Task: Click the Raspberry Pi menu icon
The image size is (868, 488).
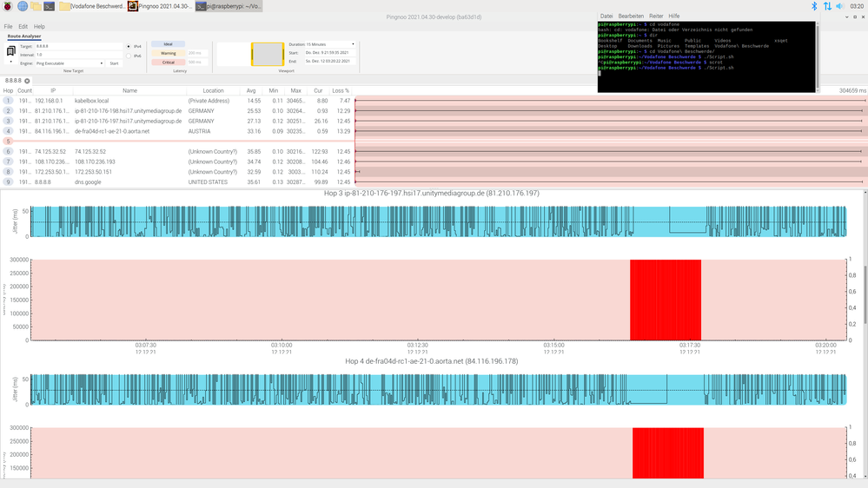Action: coord(7,6)
